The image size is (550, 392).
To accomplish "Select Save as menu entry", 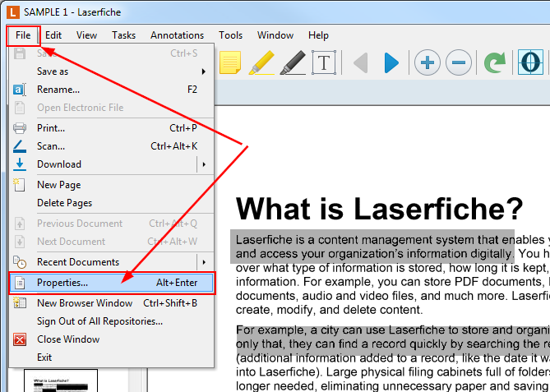I will click(x=111, y=71).
